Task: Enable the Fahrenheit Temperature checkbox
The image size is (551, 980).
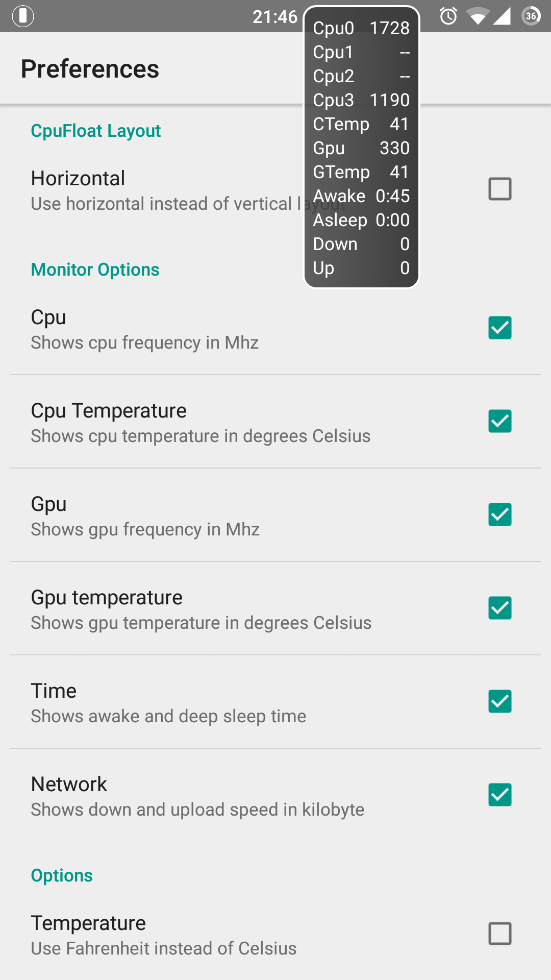Action: [500, 934]
